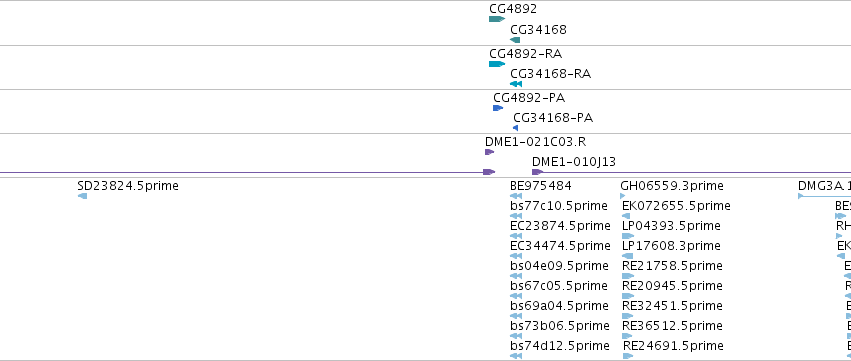Open the EK072655.5prime label
Screen dimensions: 851x361
[676, 206]
